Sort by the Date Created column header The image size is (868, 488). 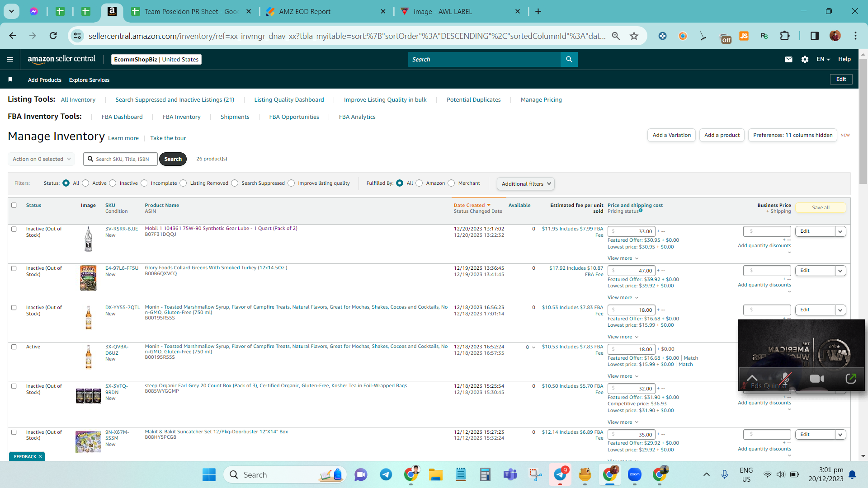click(x=472, y=206)
